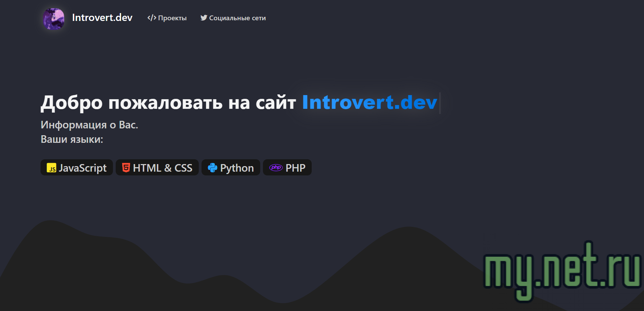Select the PHP badge label

click(x=295, y=168)
